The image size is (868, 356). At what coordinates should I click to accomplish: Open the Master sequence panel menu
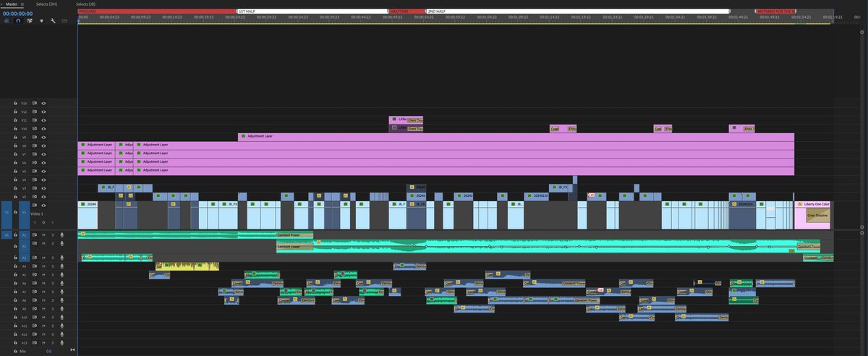pyautogui.click(x=22, y=4)
